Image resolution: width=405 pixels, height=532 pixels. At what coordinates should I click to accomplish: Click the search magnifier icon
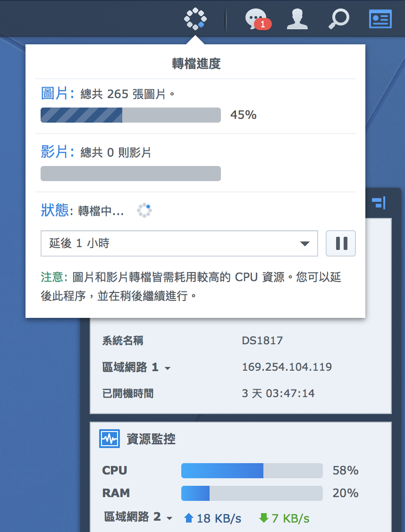point(339,19)
